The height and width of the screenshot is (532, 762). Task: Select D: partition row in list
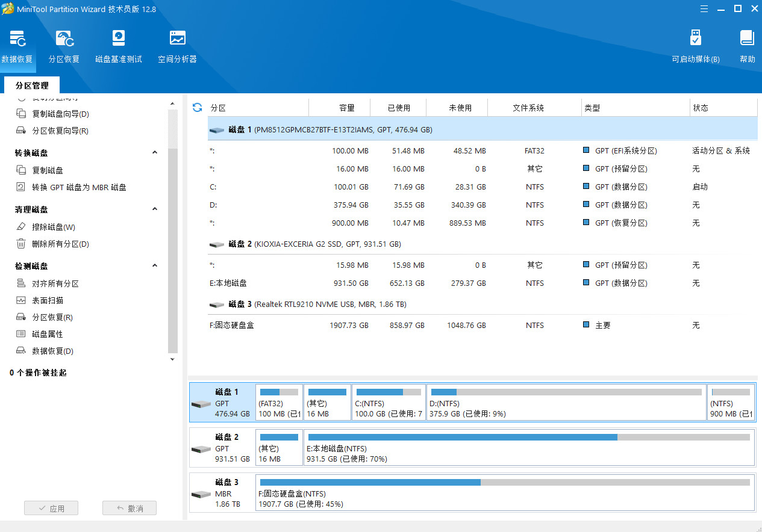(x=482, y=205)
